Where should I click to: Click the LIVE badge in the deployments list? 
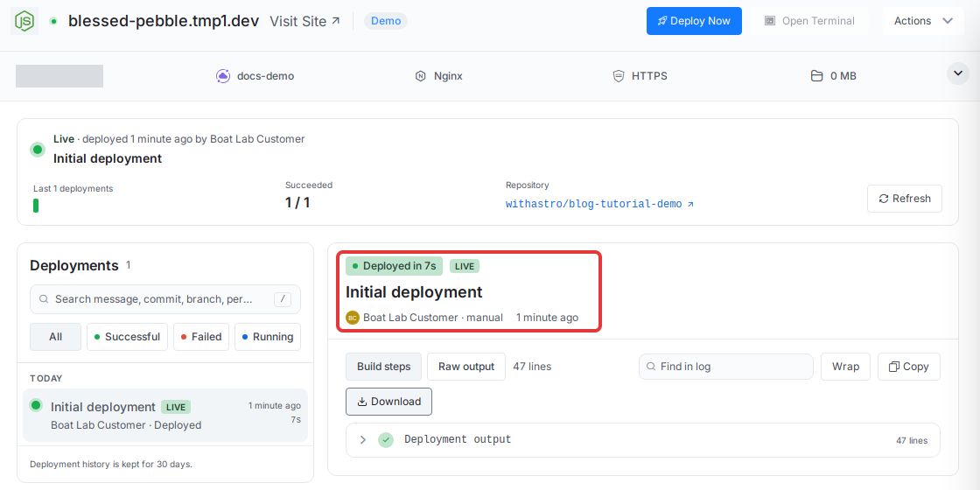[x=176, y=407]
